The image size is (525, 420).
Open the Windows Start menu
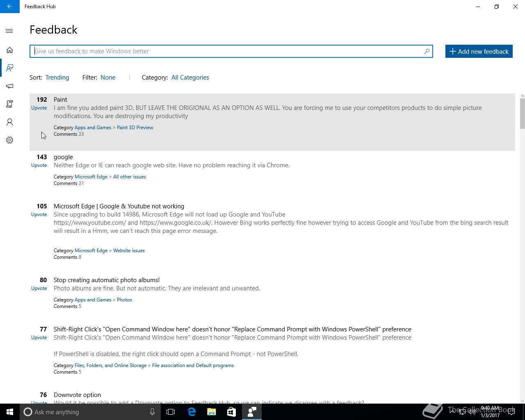tap(10, 412)
